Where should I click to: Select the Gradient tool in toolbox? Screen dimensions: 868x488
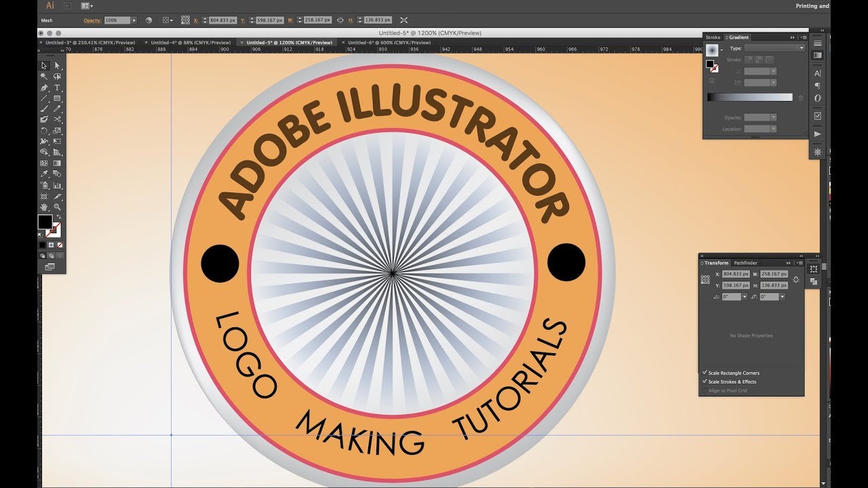coord(58,163)
